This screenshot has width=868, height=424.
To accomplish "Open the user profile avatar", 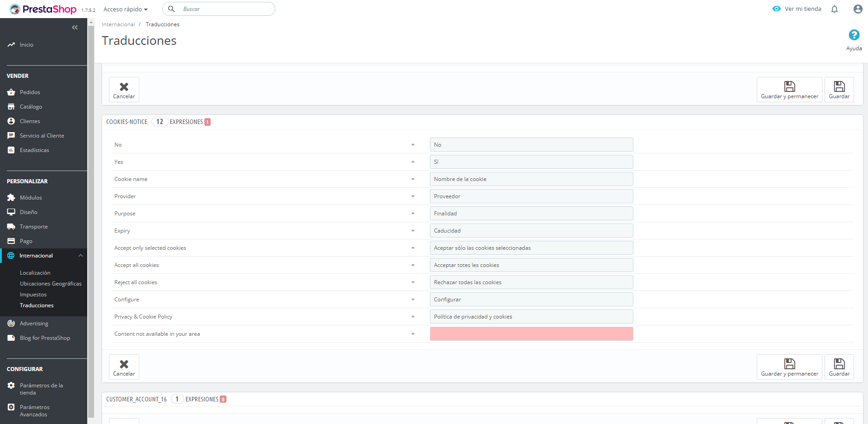I will point(858,9).
